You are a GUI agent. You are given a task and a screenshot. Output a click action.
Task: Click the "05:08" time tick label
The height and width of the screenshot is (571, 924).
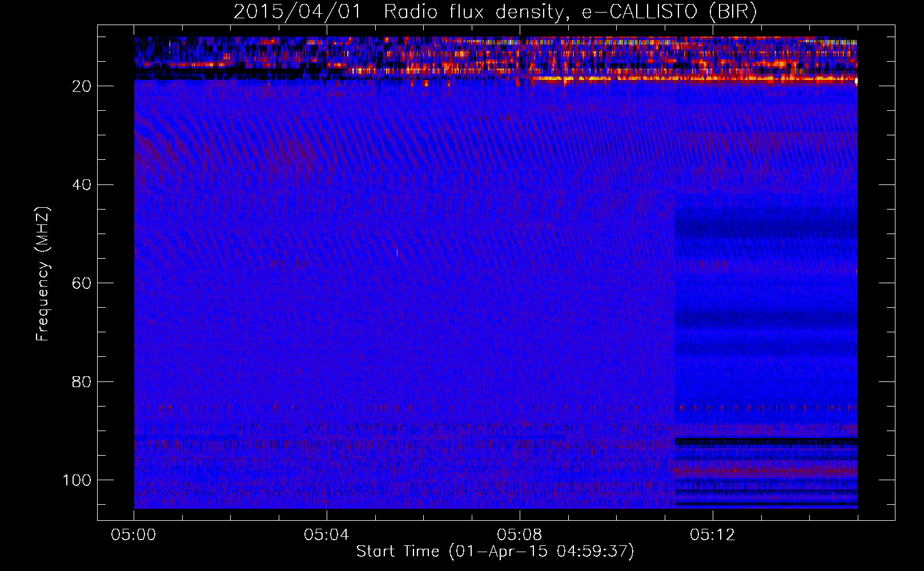coord(520,535)
